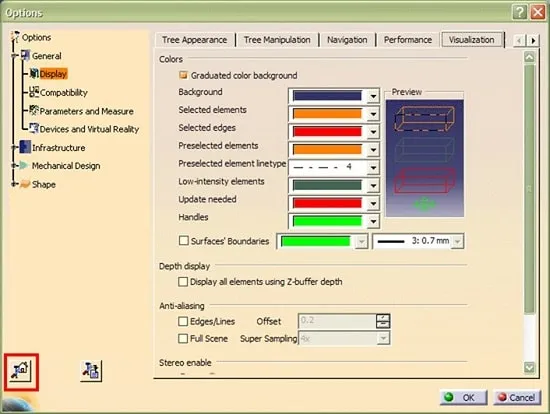Expand the Infrastructure tree node
Screen dimensions: 550x414
pyautogui.click(x=14, y=147)
